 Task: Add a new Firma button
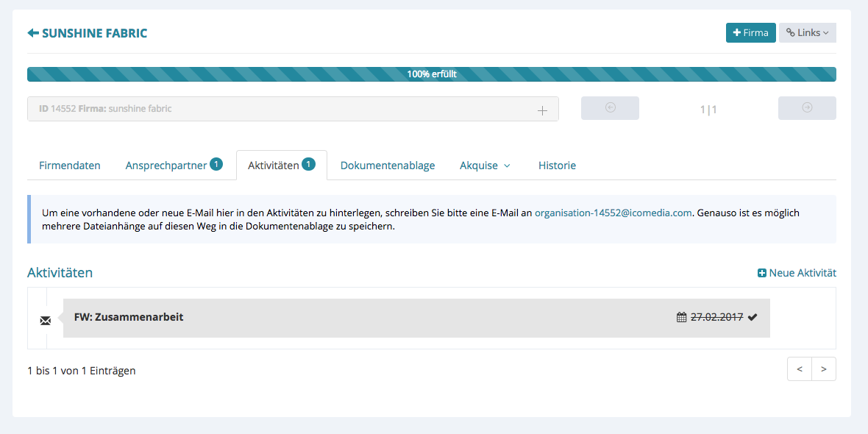[750, 33]
